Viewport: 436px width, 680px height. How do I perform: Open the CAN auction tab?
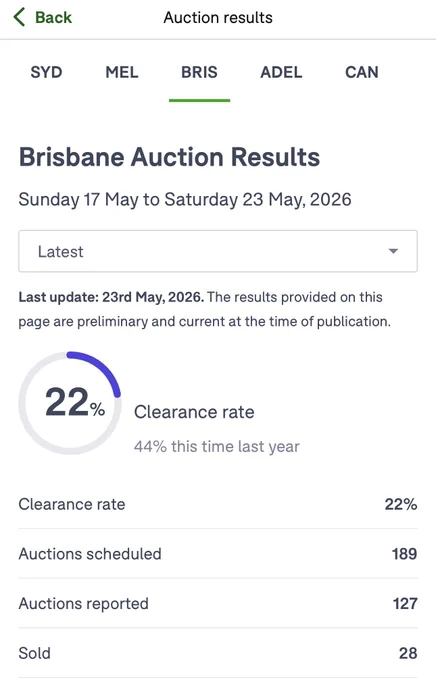tap(362, 72)
